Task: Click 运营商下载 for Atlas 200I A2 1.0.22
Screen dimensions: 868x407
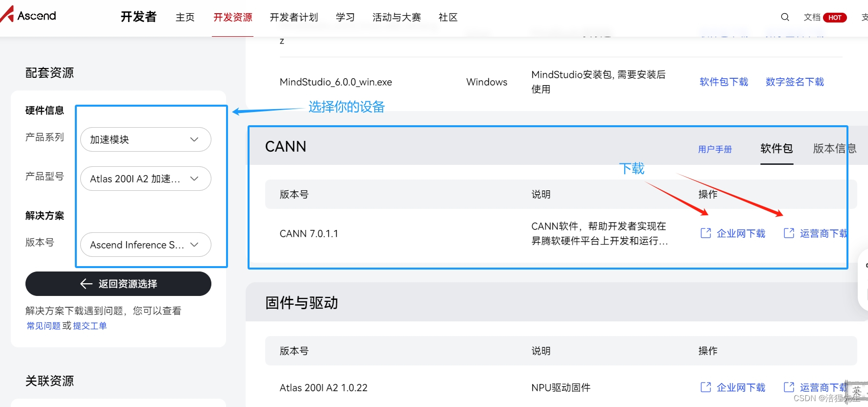Action: pos(824,387)
